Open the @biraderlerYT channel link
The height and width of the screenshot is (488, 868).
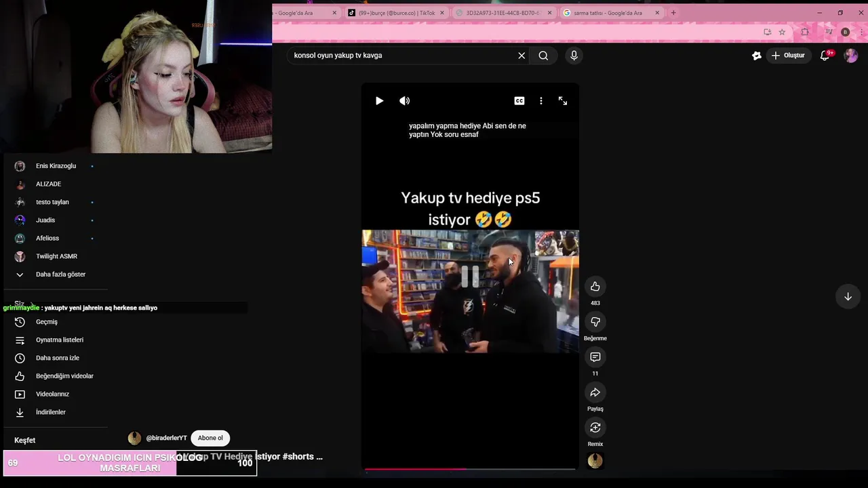(166, 438)
